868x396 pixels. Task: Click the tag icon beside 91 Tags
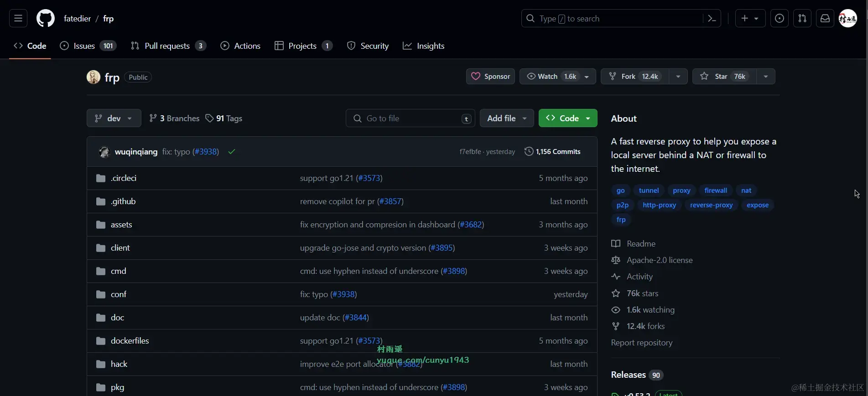209,118
